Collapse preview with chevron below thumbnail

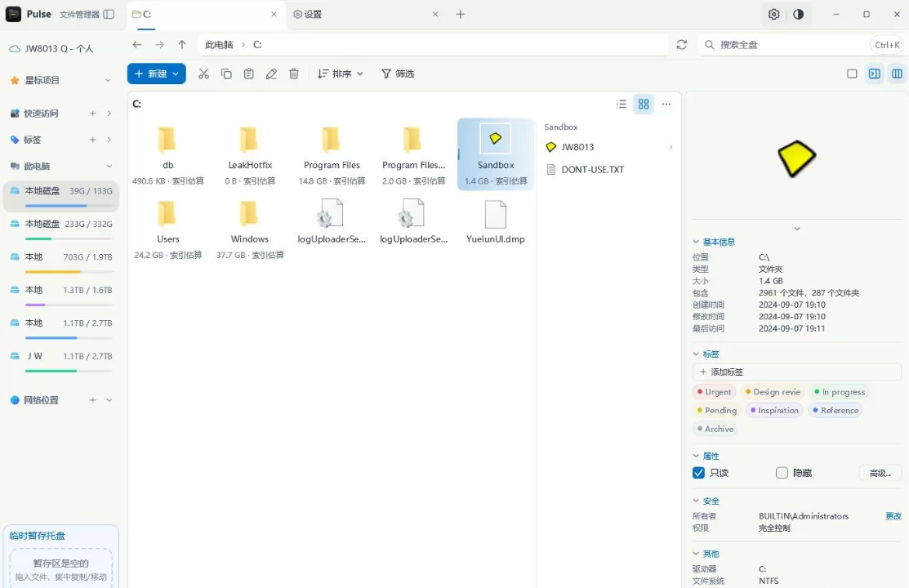797,229
